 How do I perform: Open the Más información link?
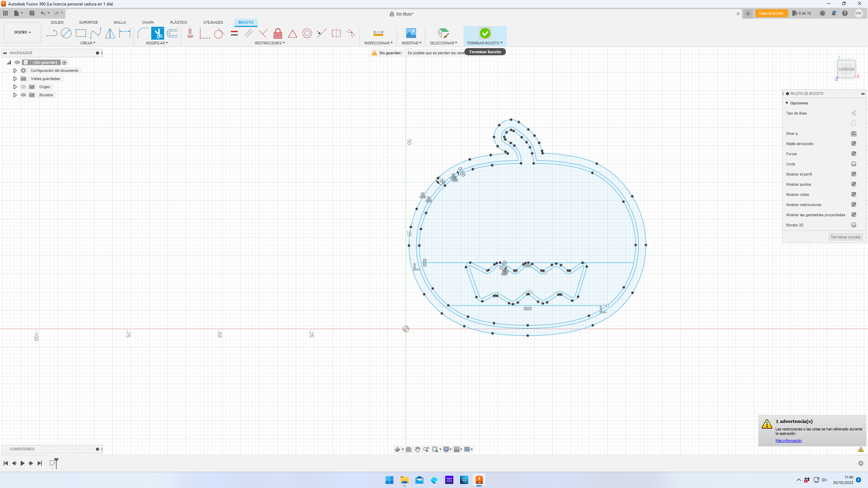click(788, 441)
